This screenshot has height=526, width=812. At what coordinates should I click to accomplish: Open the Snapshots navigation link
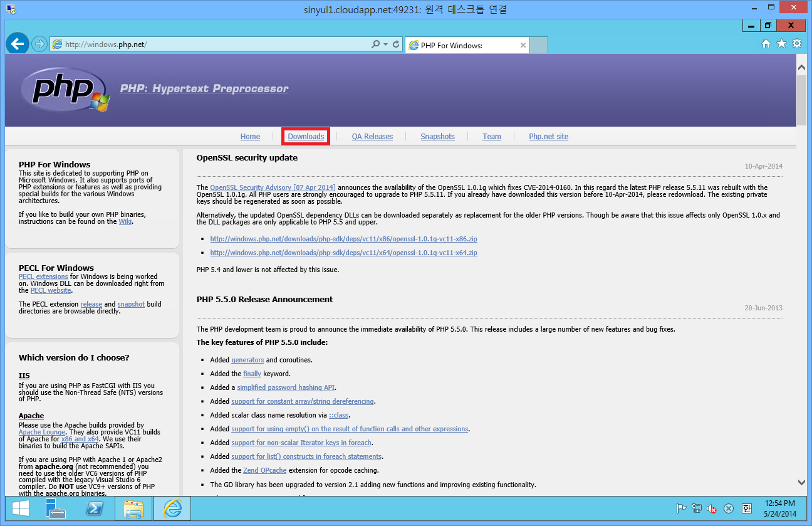point(437,136)
